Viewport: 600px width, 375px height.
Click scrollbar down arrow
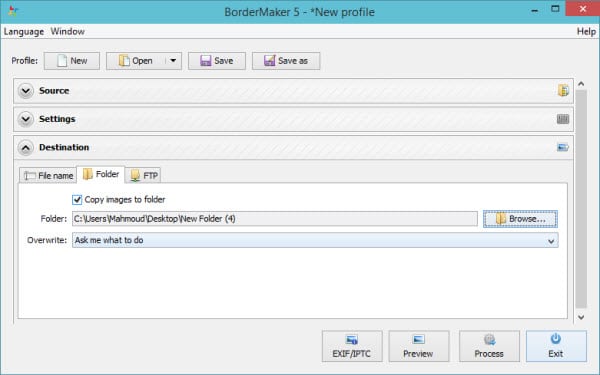pyautogui.click(x=581, y=317)
